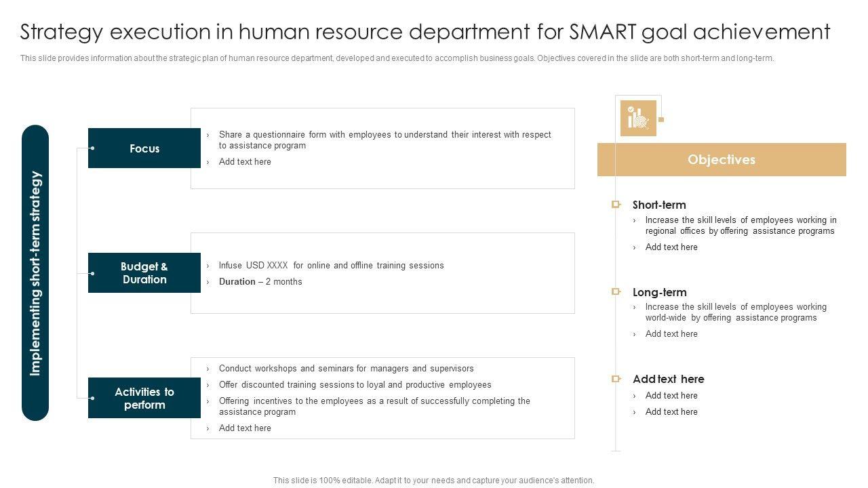Click the 'Infuse USD XXXX' bullet text
868x488 pixels.
point(331,266)
